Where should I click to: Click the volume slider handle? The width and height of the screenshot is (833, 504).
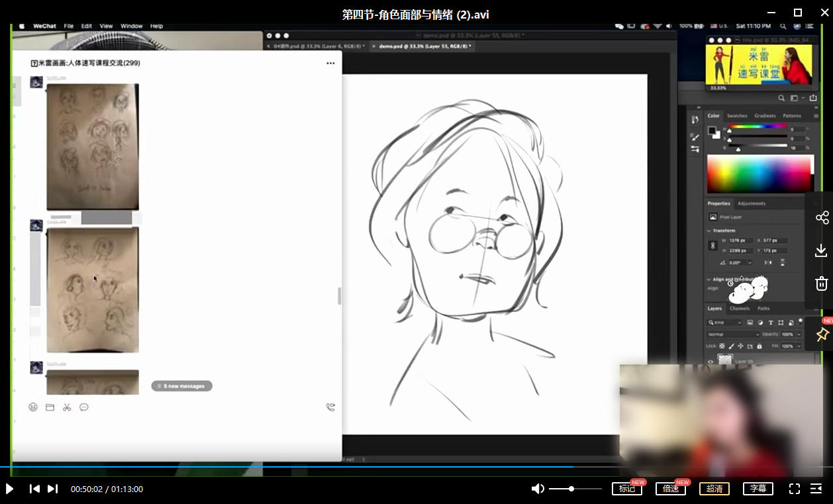[571, 489]
